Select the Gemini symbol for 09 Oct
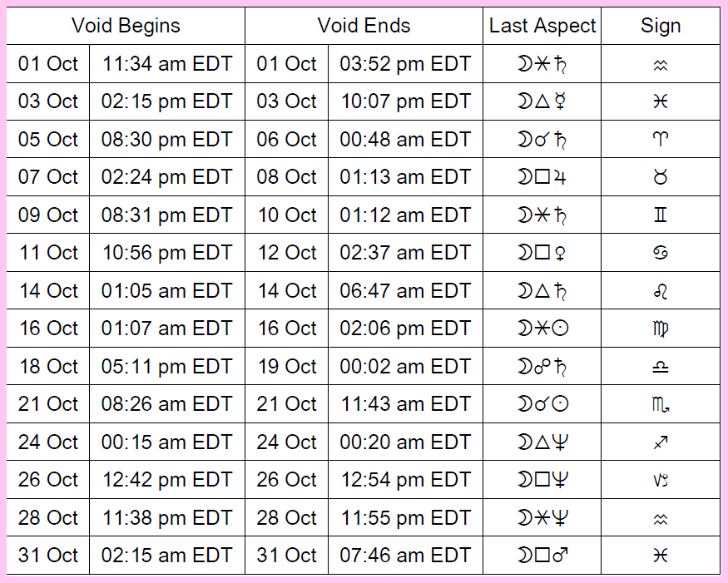Viewport: 728px width, 583px height. [x=661, y=215]
